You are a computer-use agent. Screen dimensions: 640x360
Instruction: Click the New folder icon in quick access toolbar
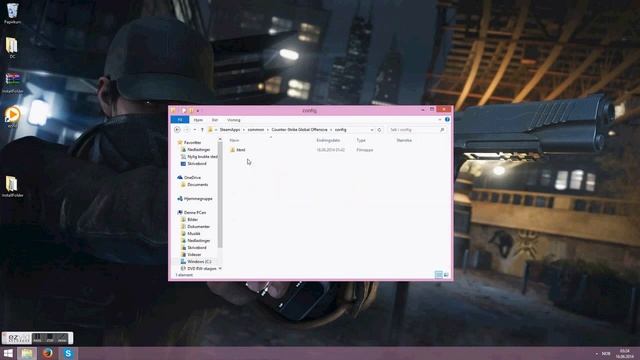(x=191, y=110)
